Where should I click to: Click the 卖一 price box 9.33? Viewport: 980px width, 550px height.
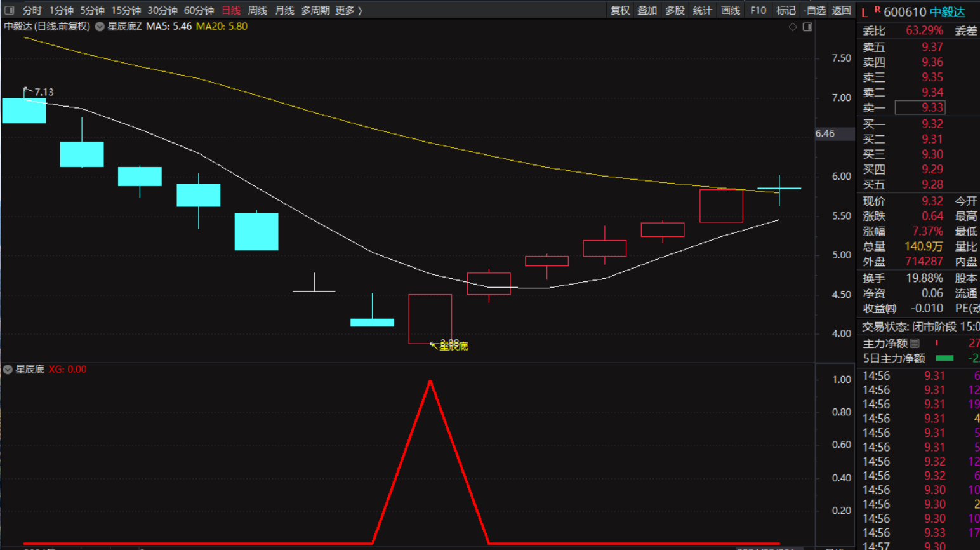(920, 108)
